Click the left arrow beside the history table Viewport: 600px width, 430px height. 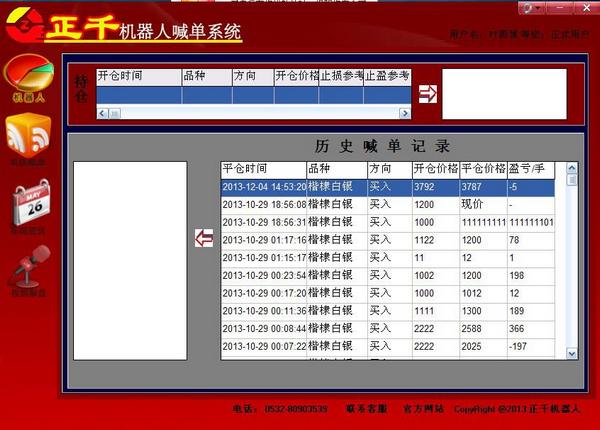(x=204, y=238)
